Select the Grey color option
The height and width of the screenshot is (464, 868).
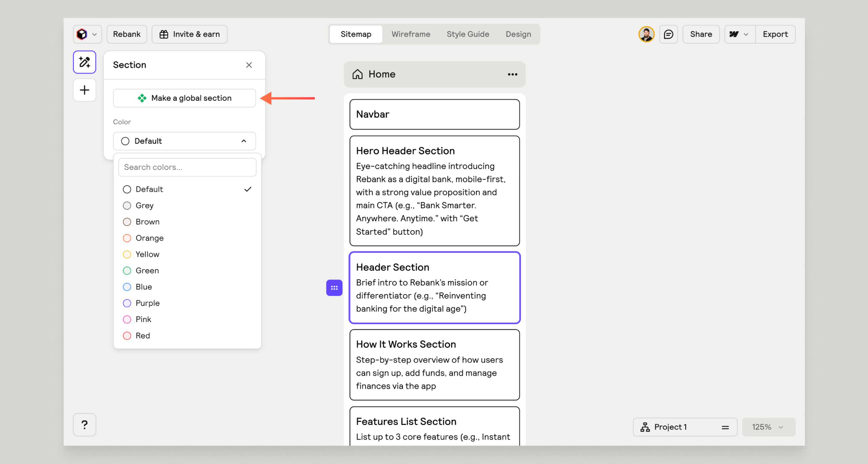[x=144, y=206]
